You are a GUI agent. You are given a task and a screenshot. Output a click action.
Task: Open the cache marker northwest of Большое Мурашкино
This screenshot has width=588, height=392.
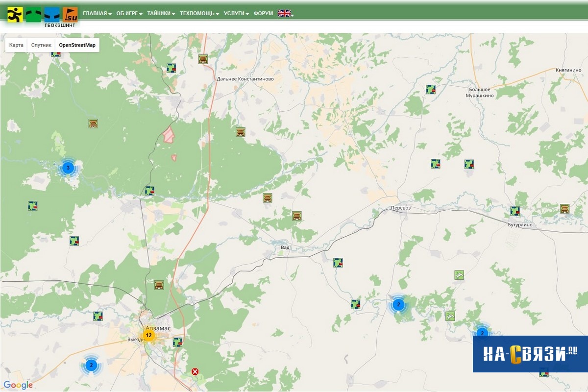pos(431,89)
